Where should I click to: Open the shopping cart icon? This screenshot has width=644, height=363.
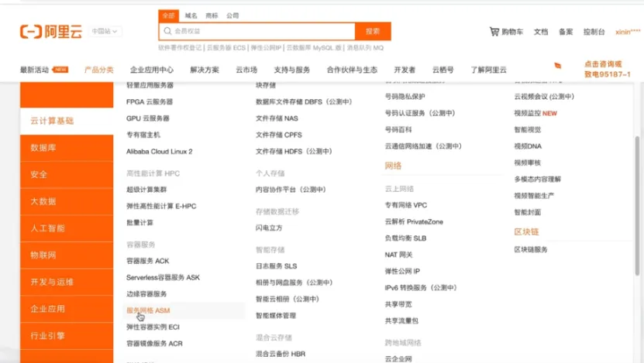(x=494, y=31)
